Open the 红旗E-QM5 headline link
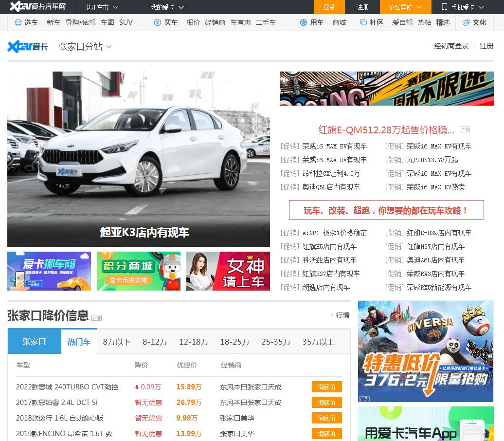Viewport: 504px width, 441px height. tap(386, 130)
